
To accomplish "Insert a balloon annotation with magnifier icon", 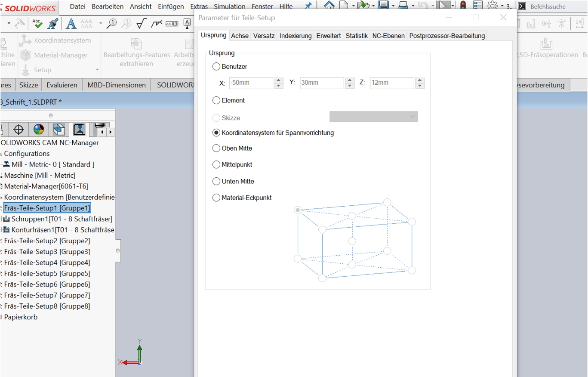I will tap(111, 24).
